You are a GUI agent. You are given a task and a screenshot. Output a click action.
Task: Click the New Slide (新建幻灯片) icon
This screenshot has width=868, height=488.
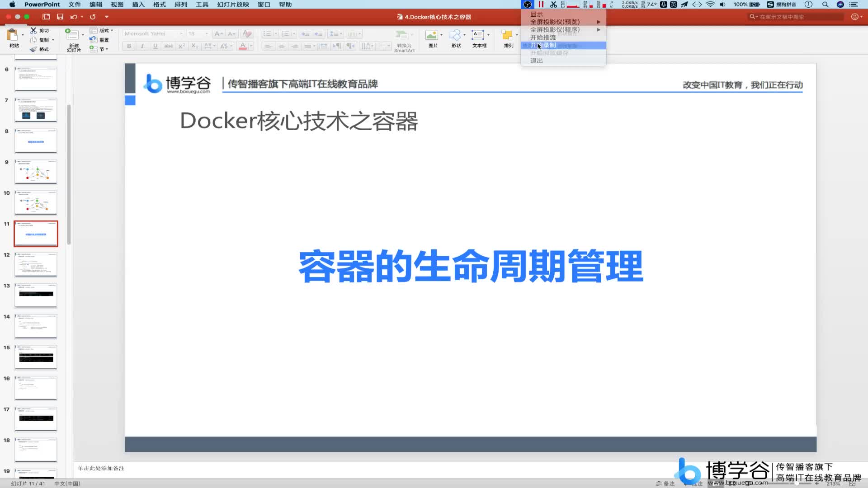[71, 34]
